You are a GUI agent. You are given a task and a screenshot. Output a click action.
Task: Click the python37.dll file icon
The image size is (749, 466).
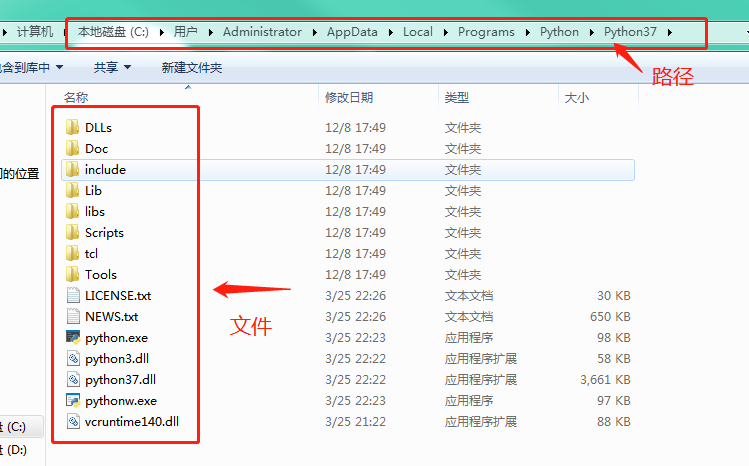click(x=73, y=380)
